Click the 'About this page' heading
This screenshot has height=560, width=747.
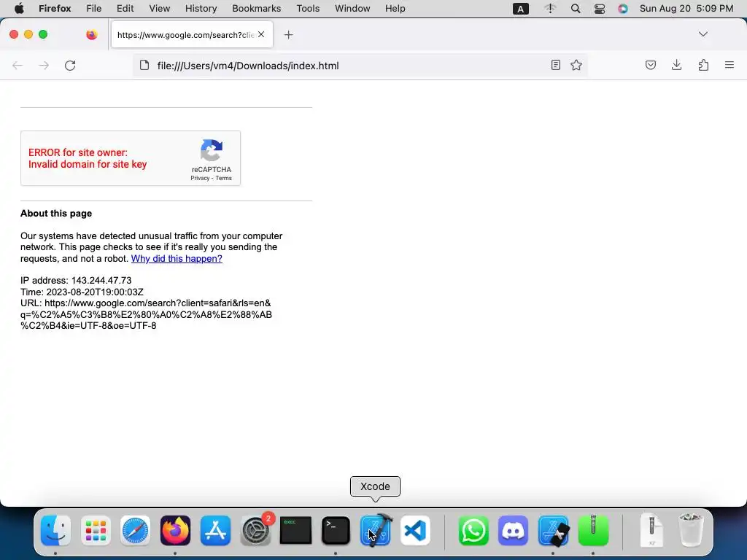click(x=56, y=214)
